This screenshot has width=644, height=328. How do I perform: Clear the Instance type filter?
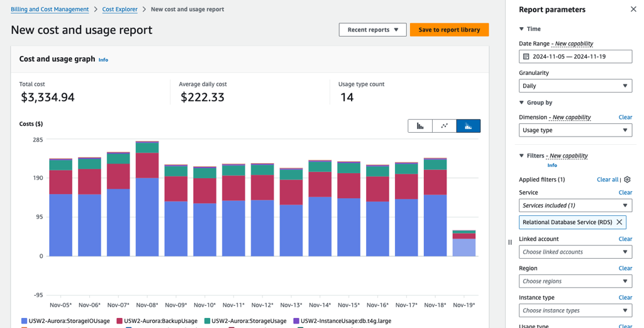625,298
